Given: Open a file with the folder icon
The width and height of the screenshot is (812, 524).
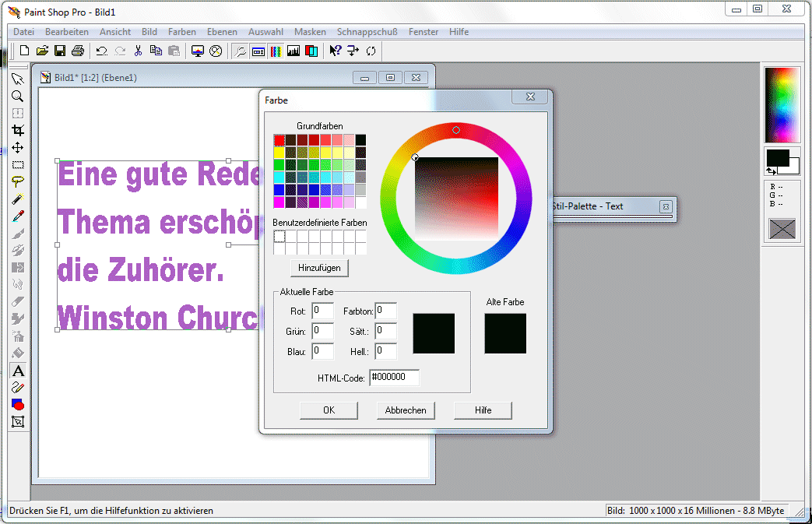Looking at the screenshot, I should pyautogui.click(x=43, y=51).
